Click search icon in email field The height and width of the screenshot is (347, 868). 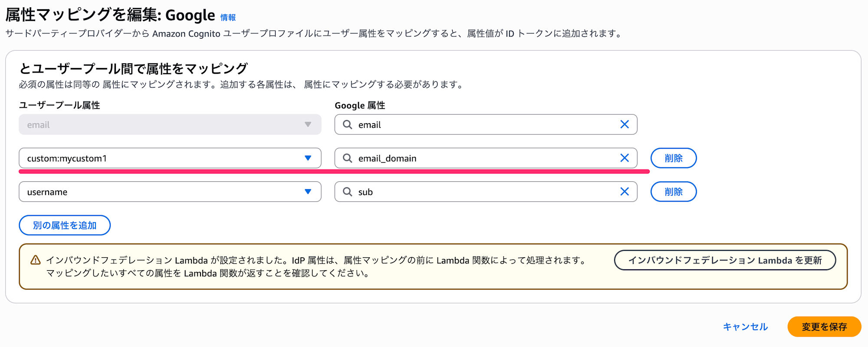(x=347, y=124)
